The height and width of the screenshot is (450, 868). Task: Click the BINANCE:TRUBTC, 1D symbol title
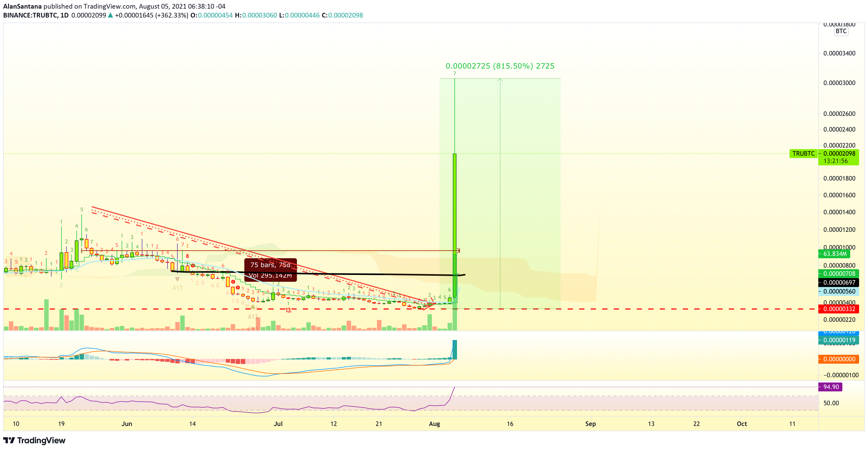pos(36,15)
